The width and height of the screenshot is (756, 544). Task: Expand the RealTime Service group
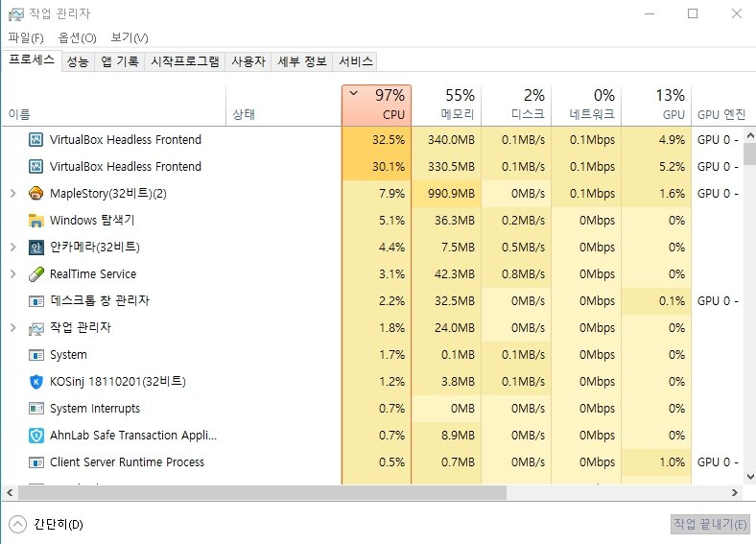pyautogui.click(x=13, y=274)
